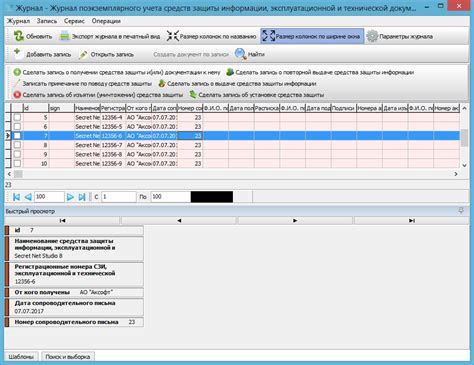This screenshot has height=365, width=474.
Task: Pin the Быстрый просмотр panel
Action: [461, 211]
